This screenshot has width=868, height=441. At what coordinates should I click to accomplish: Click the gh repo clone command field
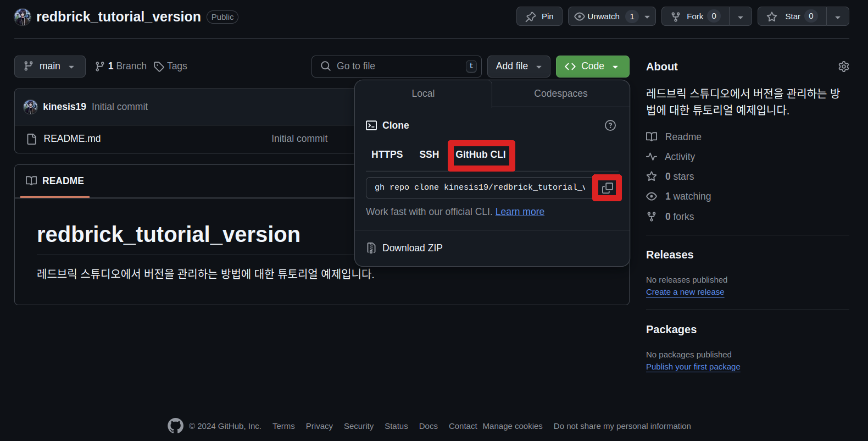point(479,188)
